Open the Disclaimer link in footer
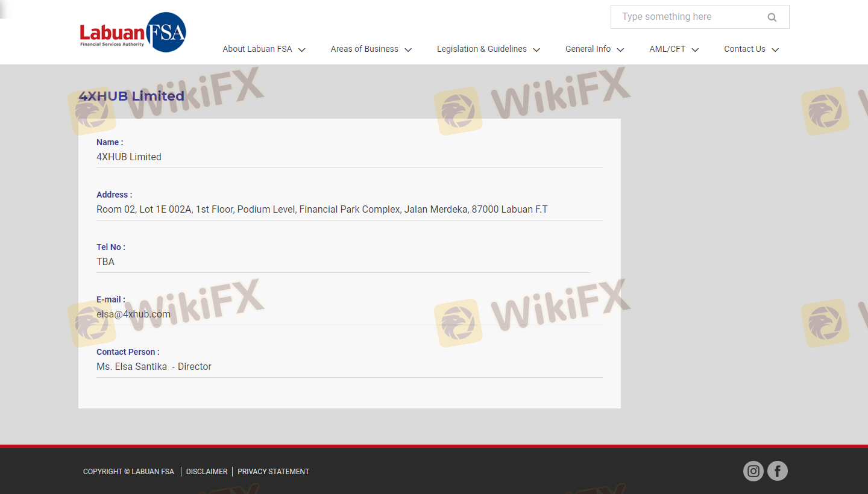 point(207,472)
